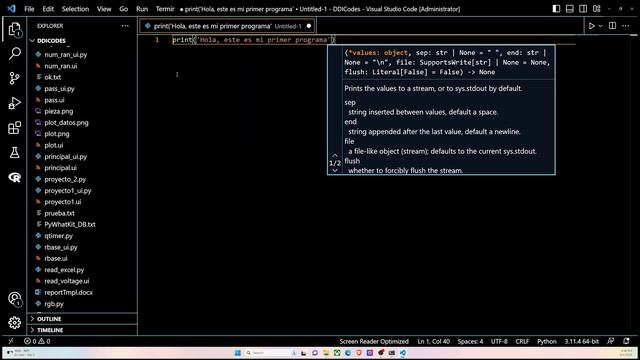Viewport: 640px width, 360px height.
Task: Toggle the bottom Panel layout icon
Action: point(570,9)
